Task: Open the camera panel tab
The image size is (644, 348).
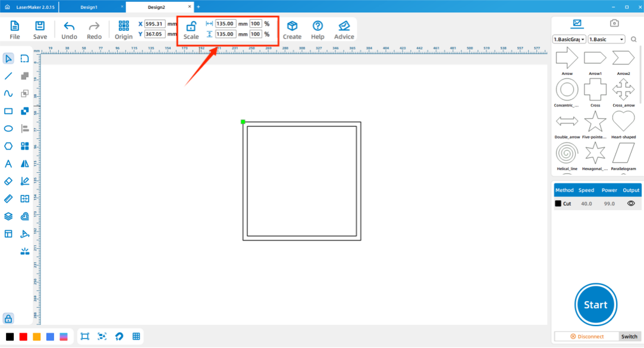Action: tap(614, 23)
